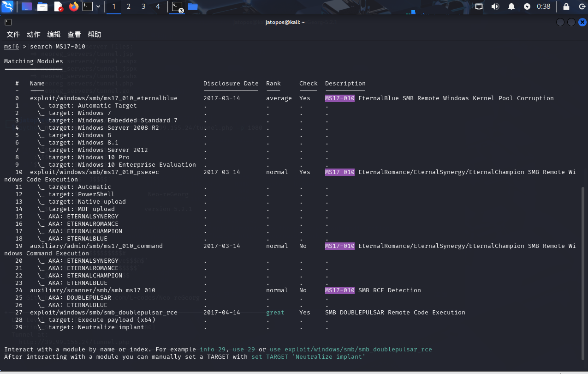Open the volume control icon
This screenshot has height=374, width=588.
495,6
